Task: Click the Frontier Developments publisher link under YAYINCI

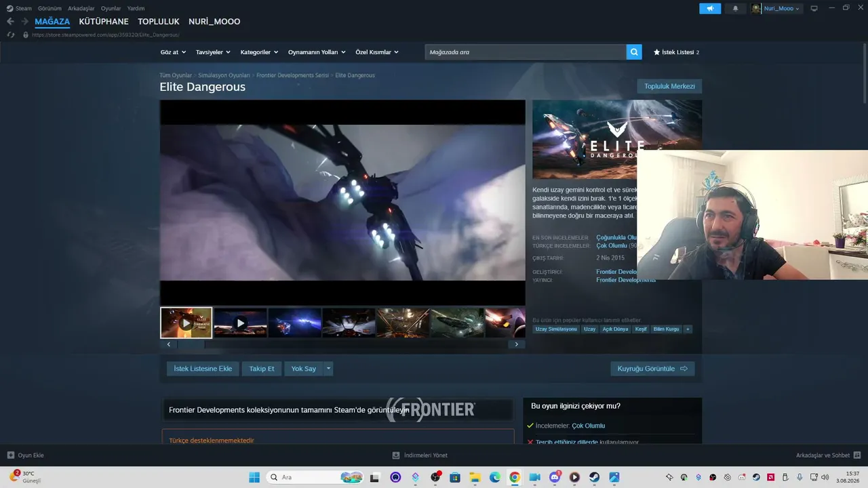Action: click(626, 280)
